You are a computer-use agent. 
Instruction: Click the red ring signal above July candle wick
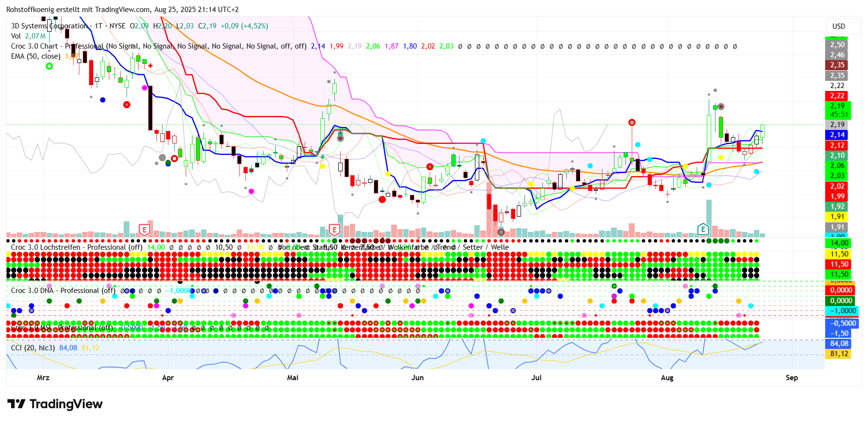(632, 123)
